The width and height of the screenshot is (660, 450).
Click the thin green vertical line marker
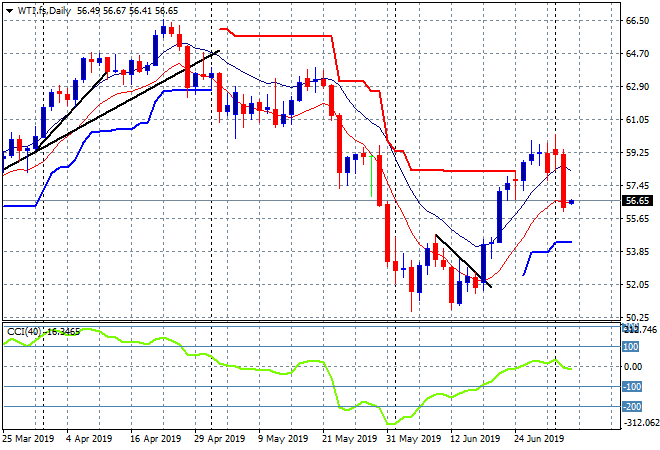[x=371, y=176]
